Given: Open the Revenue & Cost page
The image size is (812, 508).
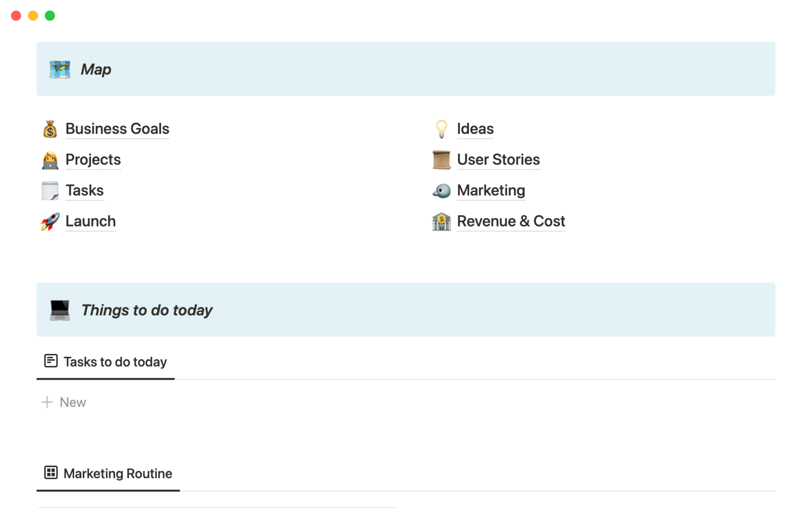Looking at the screenshot, I should pos(511,221).
